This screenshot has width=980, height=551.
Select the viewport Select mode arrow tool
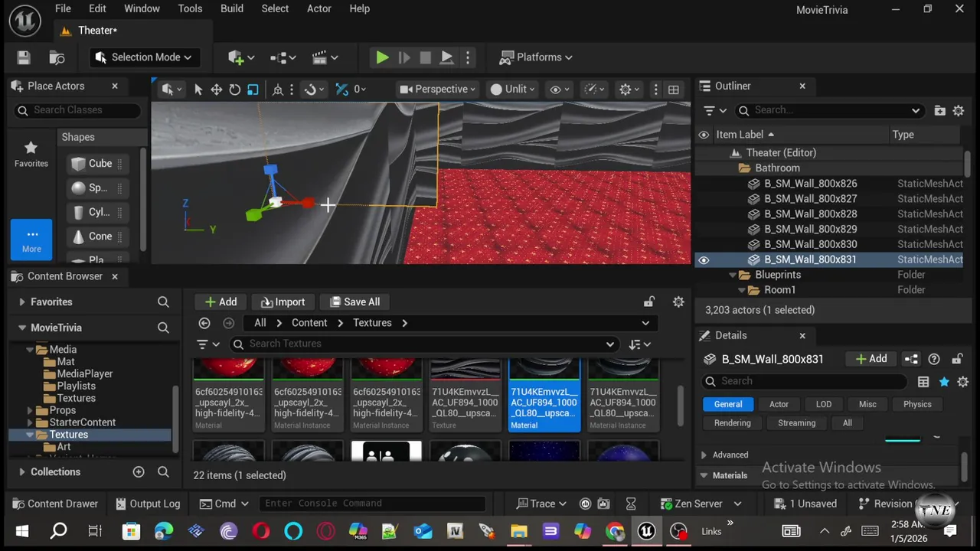pyautogui.click(x=198, y=90)
